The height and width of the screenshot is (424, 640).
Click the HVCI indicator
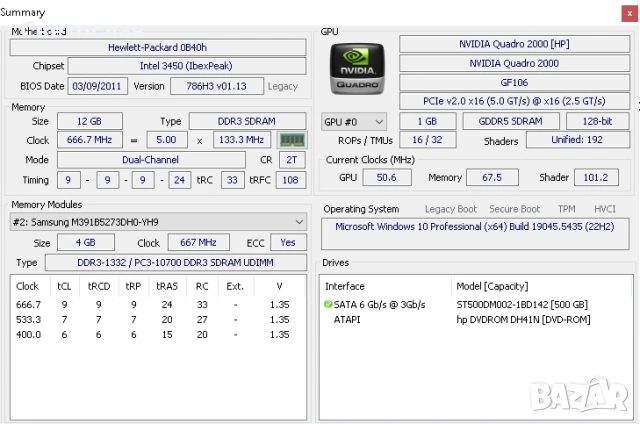click(x=604, y=209)
